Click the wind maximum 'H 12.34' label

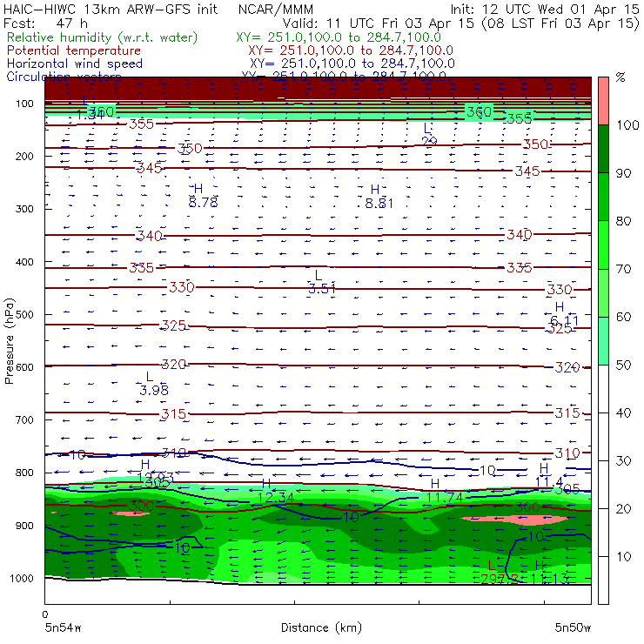[276, 491]
